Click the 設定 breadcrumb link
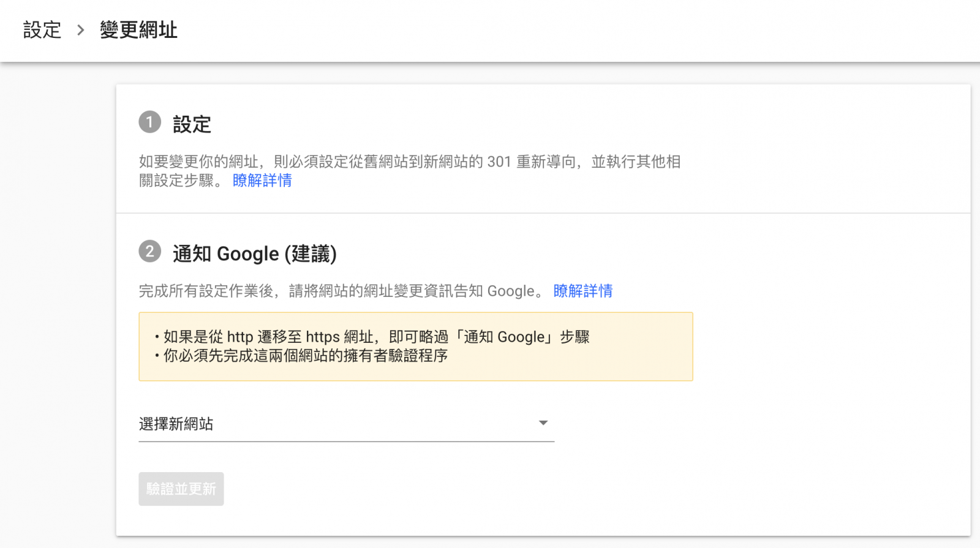This screenshot has width=980, height=548. click(42, 30)
